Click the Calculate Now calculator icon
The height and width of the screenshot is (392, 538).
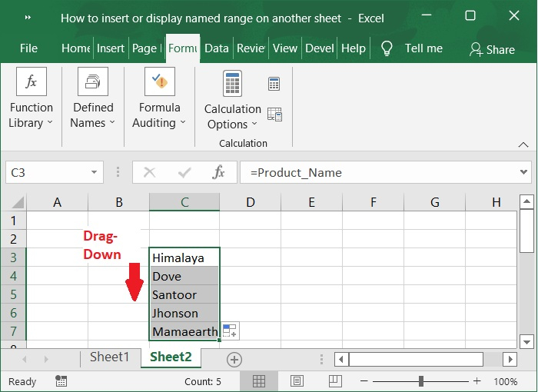(274, 84)
